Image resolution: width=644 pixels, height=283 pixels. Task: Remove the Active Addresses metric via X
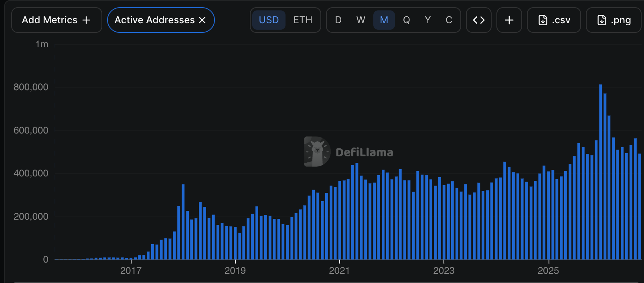coord(202,20)
